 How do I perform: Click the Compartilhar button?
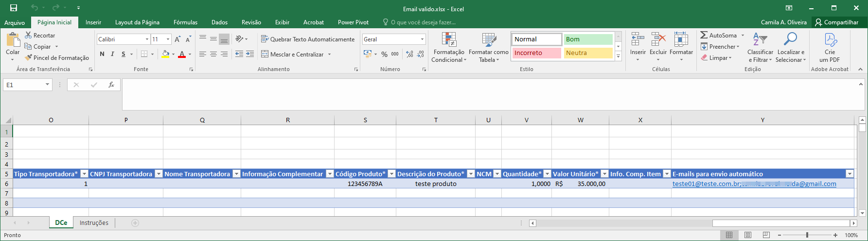[837, 22]
